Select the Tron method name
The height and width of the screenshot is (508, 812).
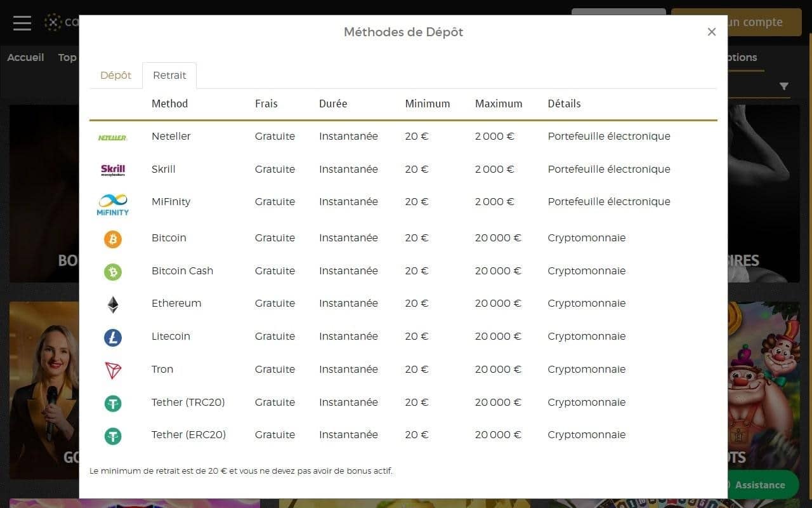coord(162,369)
